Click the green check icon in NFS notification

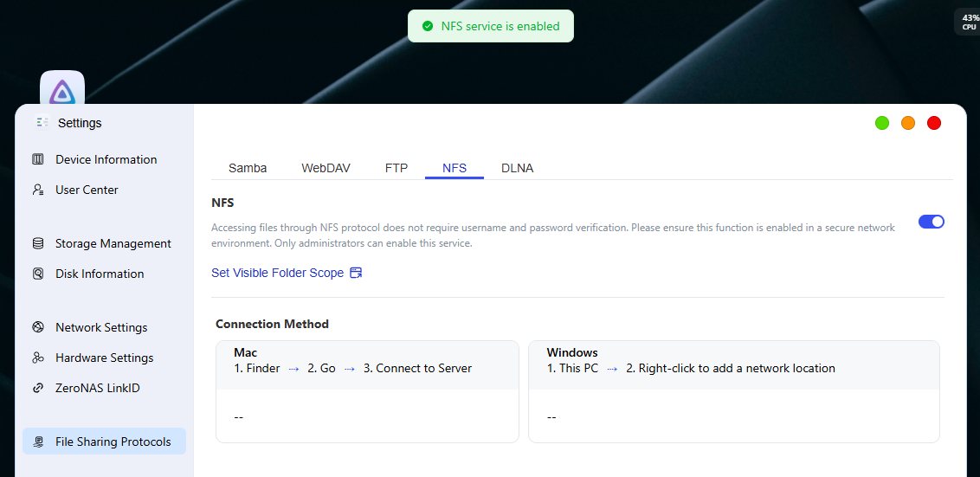pos(428,26)
